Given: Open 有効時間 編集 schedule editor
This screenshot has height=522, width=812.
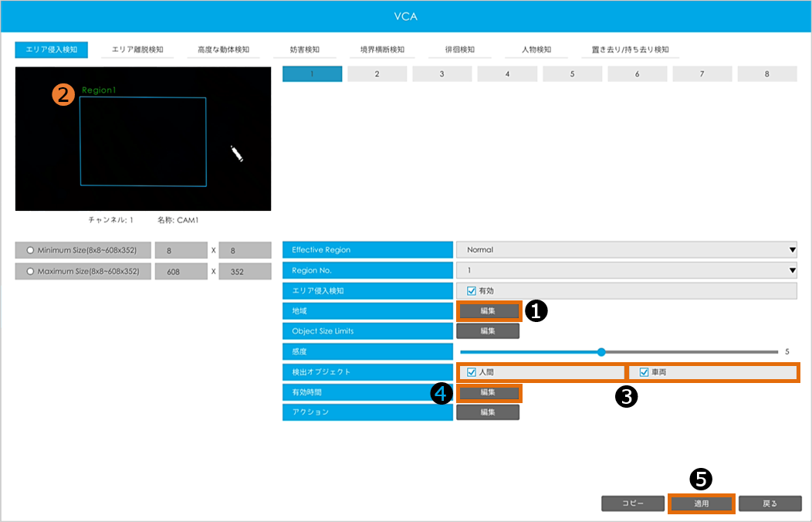Looking at the screenshot, I should pos(488,392).
